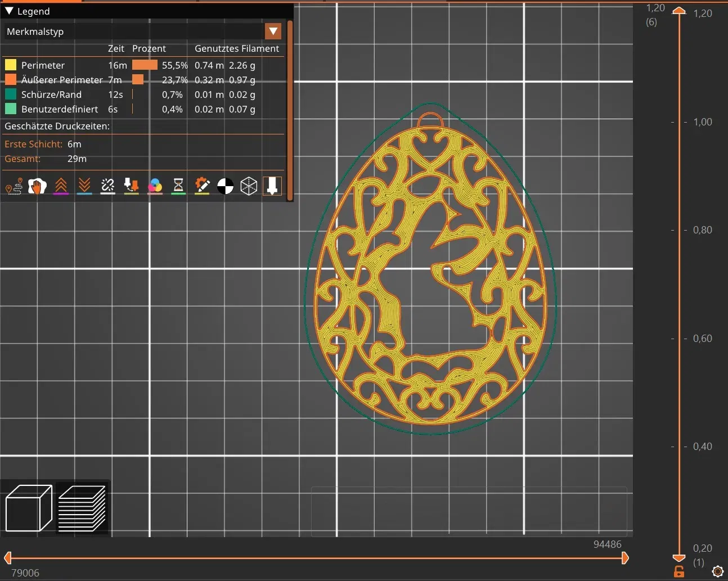
Task: Click the 'Geschätzte Druckzeiten:' label
Action: tap(57, 126)
